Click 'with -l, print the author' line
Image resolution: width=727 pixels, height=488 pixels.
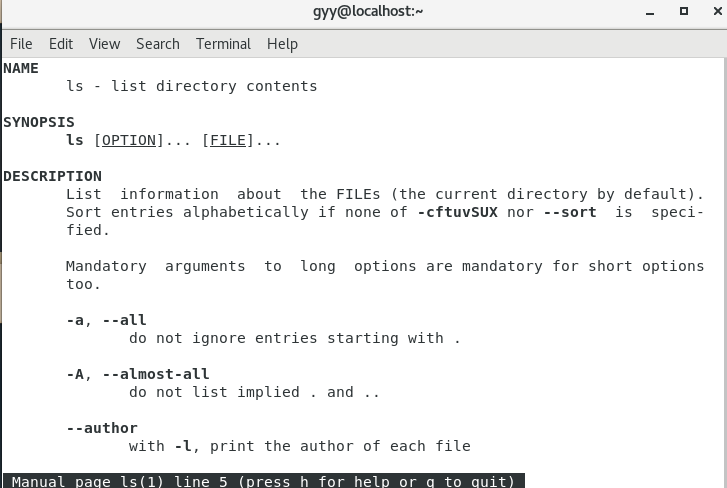pos(300,446)
